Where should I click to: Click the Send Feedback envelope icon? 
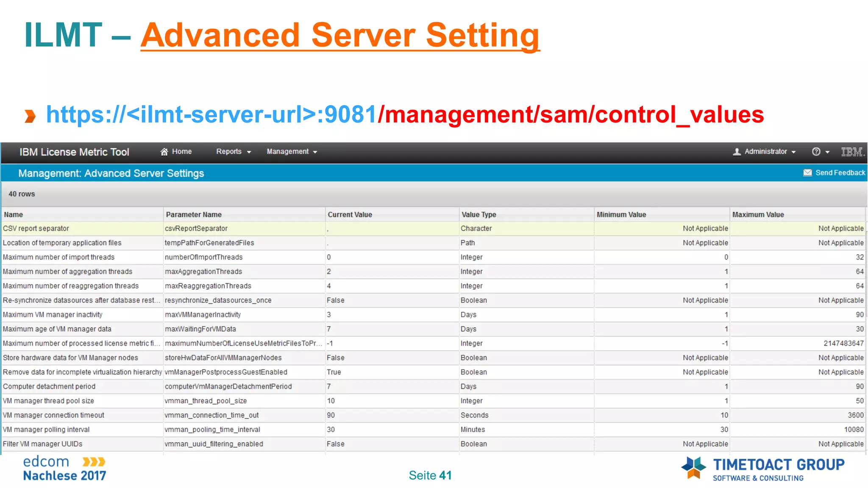point(807,173)
